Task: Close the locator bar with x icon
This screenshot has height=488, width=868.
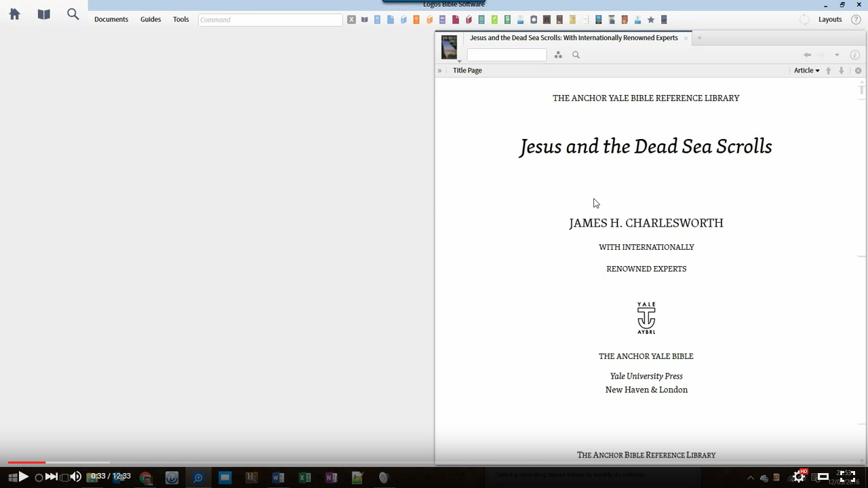Action: pos(858,71)
